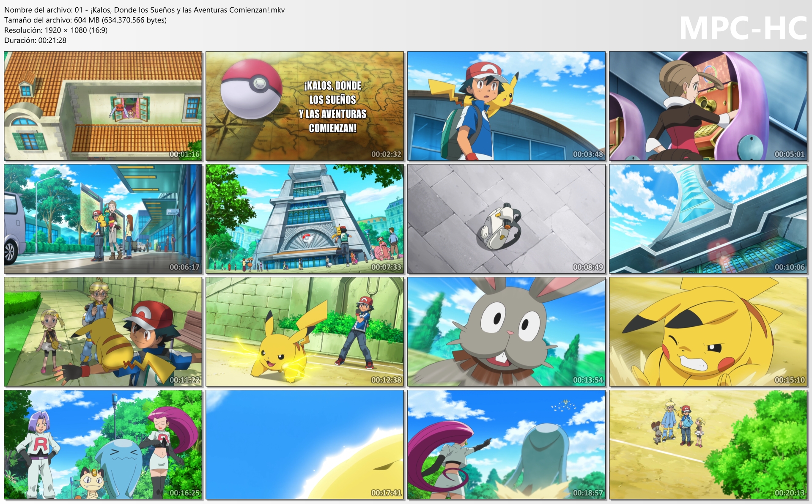812x504 pixels.
Task: Select the thumbnail stamped 00:20:13
Action: [708, 445]
